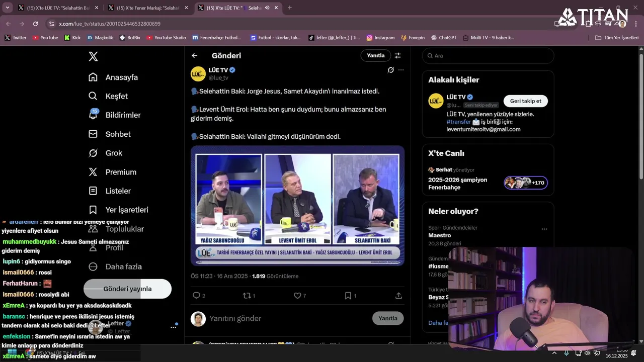Open Tüm Yer İşaretleri folder
This screenshot has height=362, width=644.
click(x=616, y=38)
